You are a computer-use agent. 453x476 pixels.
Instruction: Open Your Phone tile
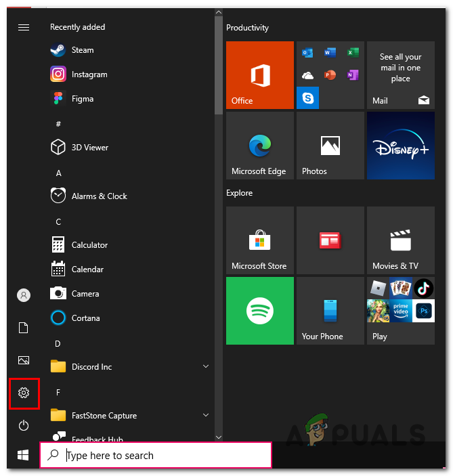tap(330, 311)
